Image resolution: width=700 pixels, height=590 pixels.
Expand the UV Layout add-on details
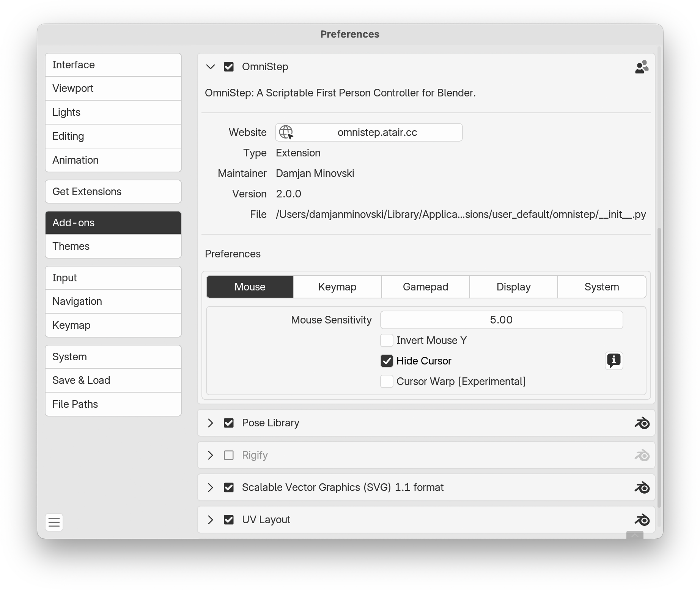(211, 520)
